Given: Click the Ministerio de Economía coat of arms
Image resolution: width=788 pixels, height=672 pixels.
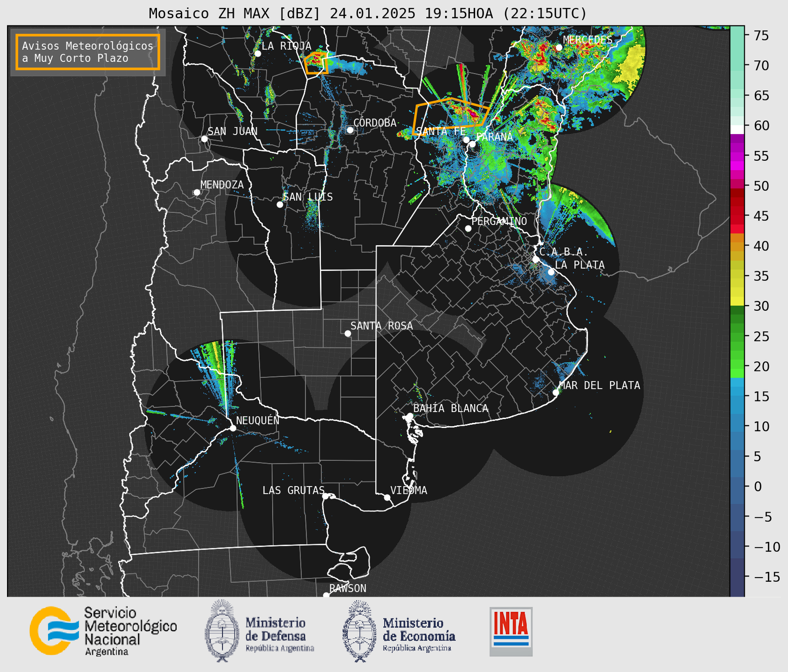Looking at the screenshot, I should pos(360,631).
